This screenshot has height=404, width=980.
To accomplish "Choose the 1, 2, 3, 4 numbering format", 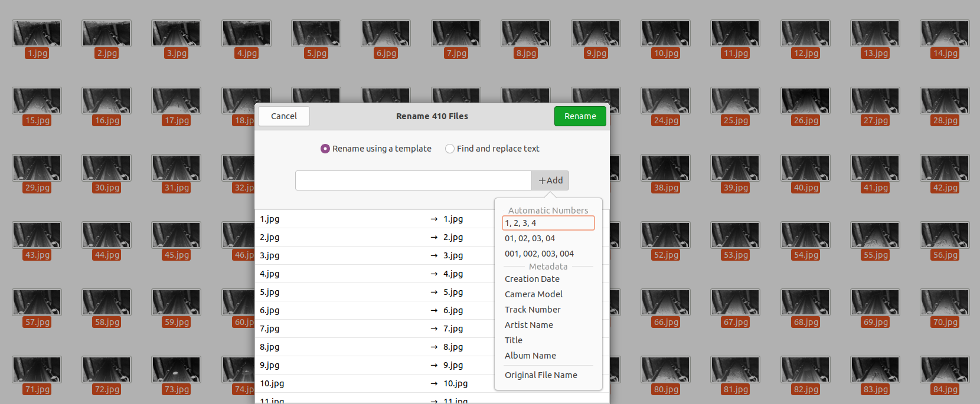I will [547, 223].
